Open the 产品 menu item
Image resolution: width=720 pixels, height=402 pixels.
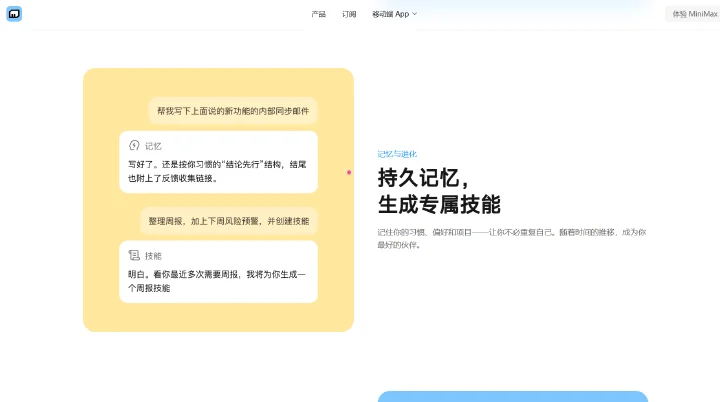click(x=318, y=14)
